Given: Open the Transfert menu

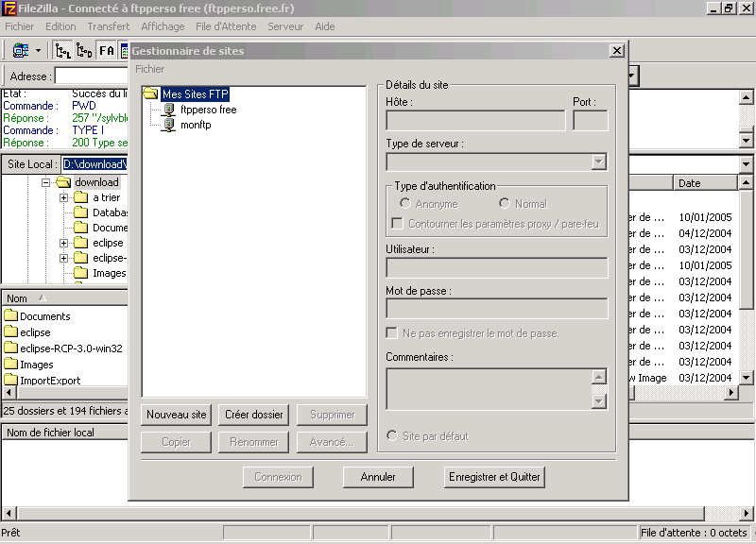Looking at the screenshot, I should 109,26.
